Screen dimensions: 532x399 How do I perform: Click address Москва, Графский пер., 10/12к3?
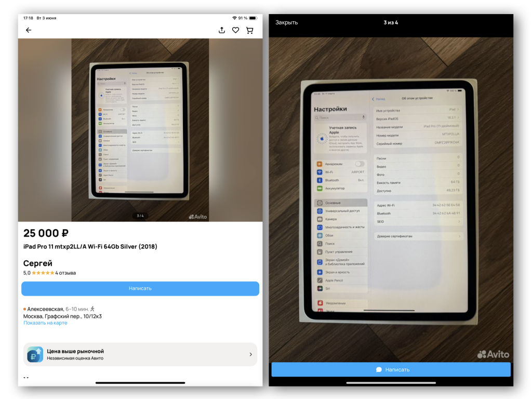[62, 316]
